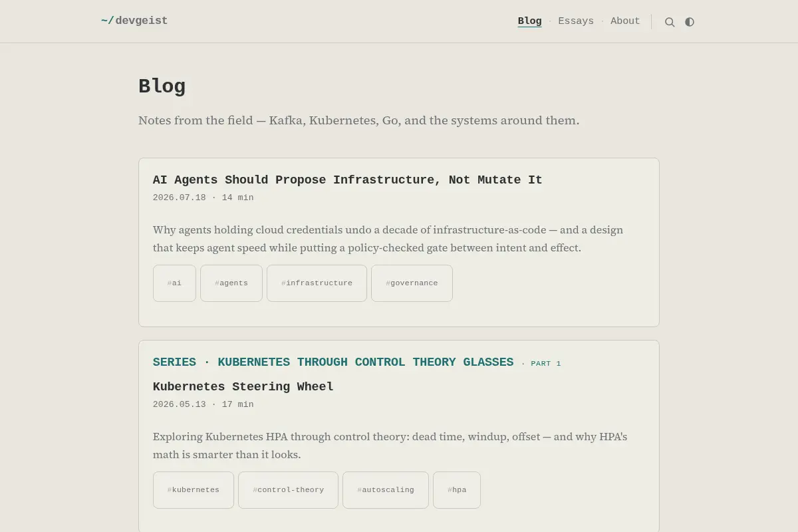Filter by the #agents tag
The height and width of the screenshot is (532, 798).
coord(231,283)
